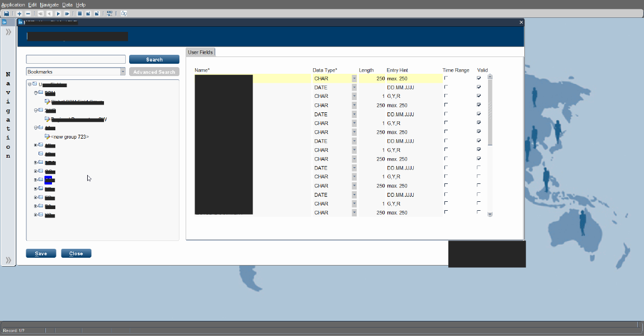Open the Data Type dropdown showing CHAR in row one
The image size is (644, 336).
(354, 78)
